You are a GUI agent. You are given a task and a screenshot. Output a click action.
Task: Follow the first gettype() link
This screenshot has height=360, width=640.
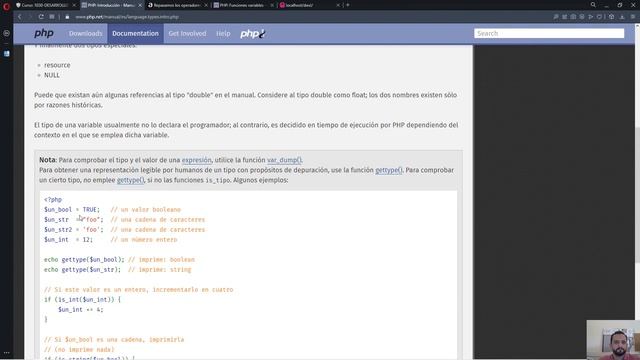[389, 170]
